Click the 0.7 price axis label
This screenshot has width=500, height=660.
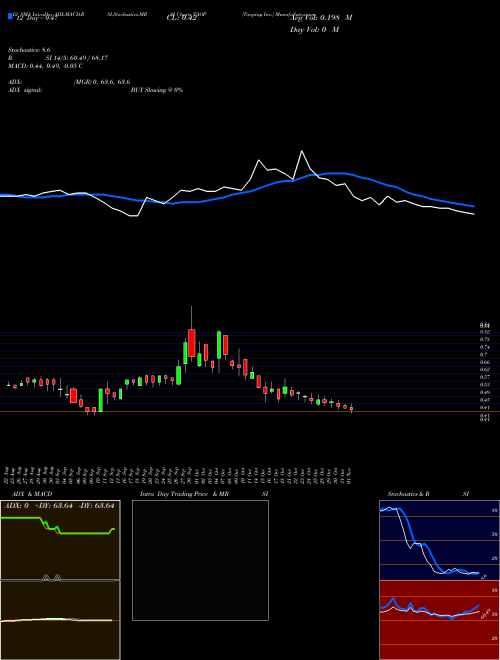[483, 355]
